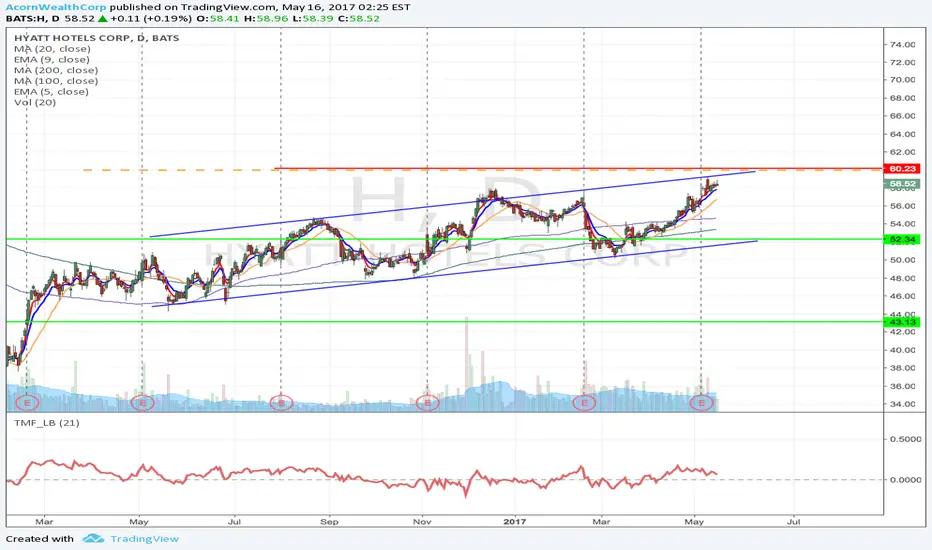Screen dimensions: 932x550
Task: Click the Vol (20) indicator legend
Action: (35, 102)
